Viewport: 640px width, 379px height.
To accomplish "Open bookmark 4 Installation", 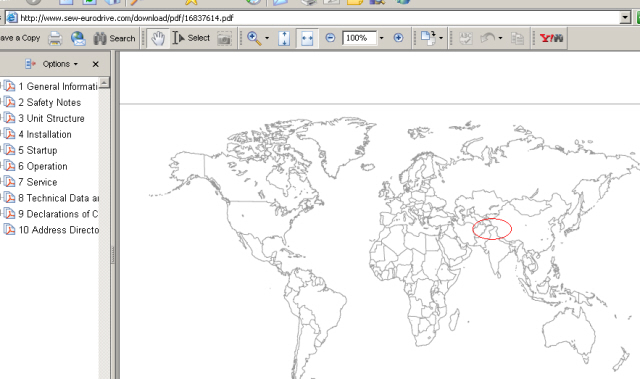I will 44,134.
